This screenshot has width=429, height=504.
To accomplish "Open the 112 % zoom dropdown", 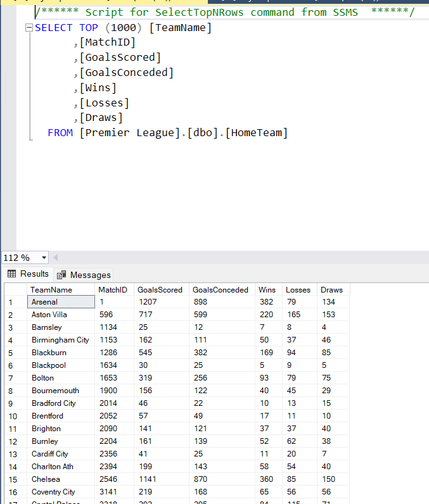I will pos(44,258).
